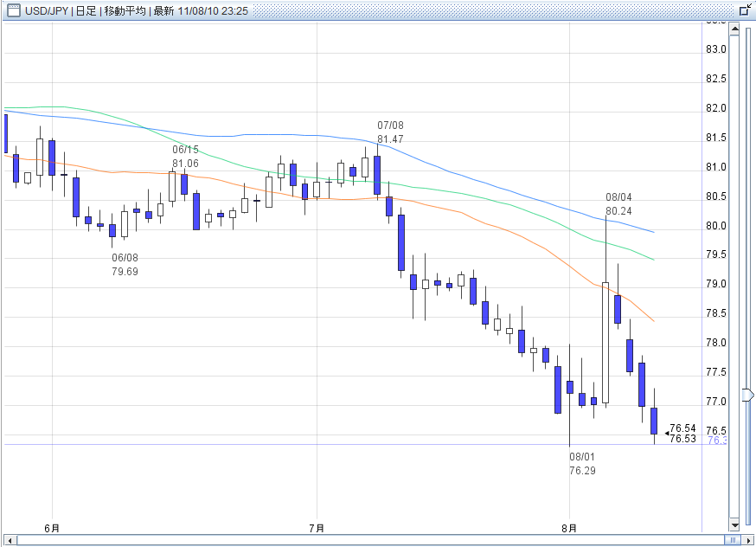Image resolution: width=756 pixels, height=547 pixels.
Task: Click the detach window icon at top right
Action: [745, 10]
